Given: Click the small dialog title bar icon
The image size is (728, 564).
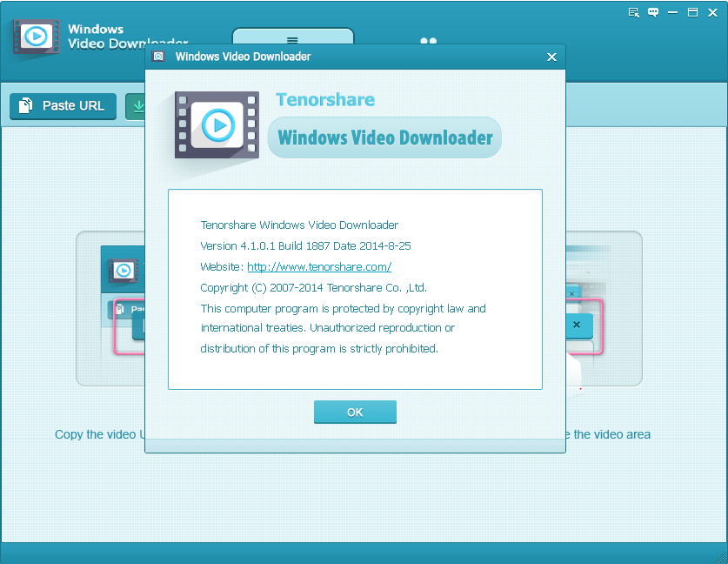Looking at the screenshot, I should [158, 57].
